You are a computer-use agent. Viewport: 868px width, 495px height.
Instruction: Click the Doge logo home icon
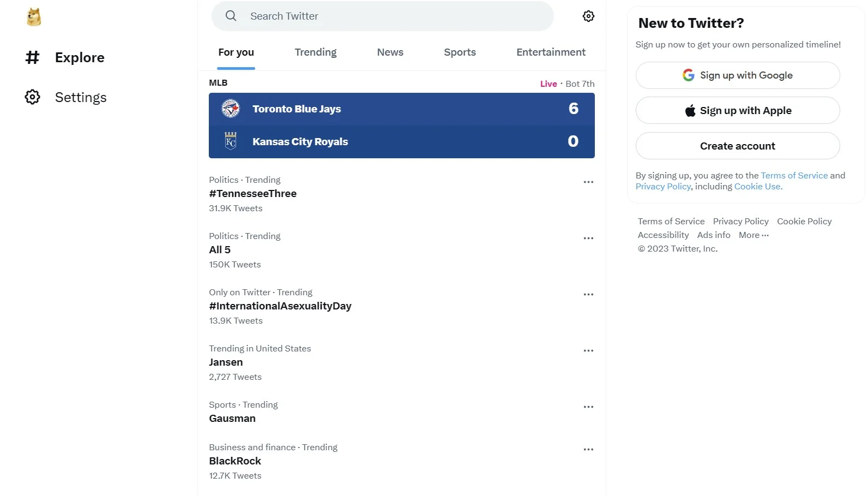coord(34,17)
